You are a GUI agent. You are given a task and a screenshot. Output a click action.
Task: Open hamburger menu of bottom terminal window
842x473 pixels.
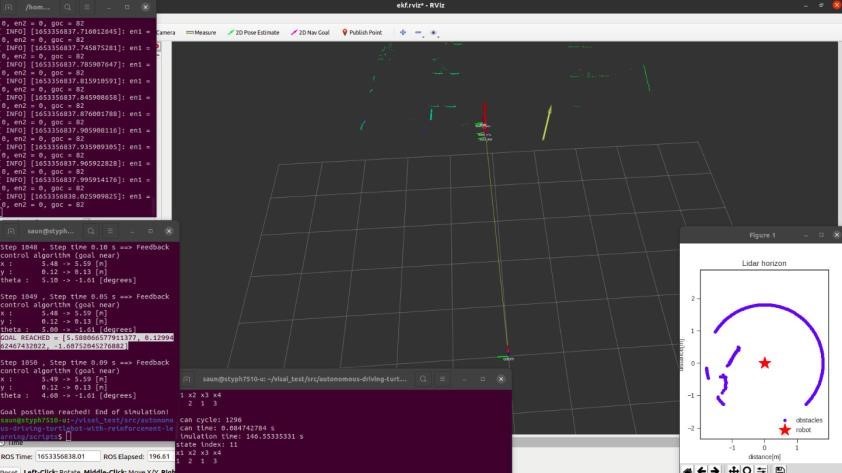(x=443, y=379)
